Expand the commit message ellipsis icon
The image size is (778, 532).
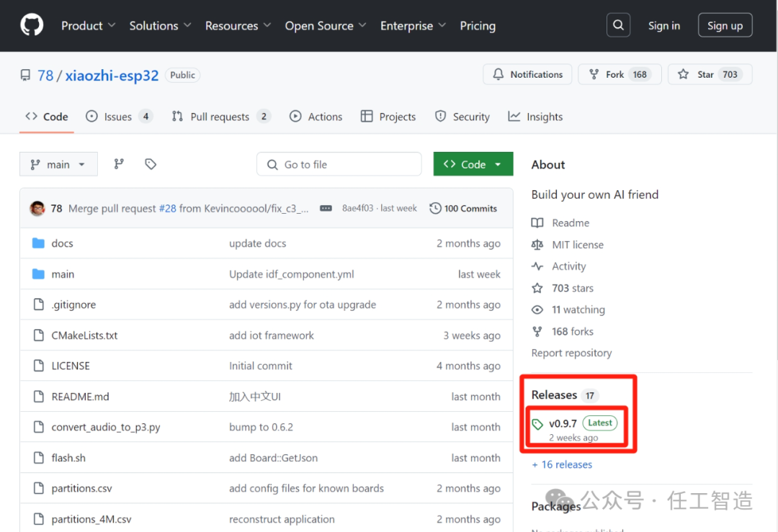pyautogui.click(x=326, y=208)
